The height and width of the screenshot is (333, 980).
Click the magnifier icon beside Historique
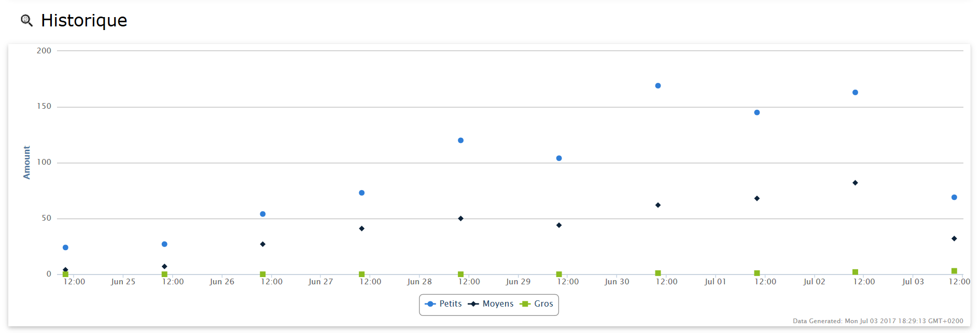point(26,20)
